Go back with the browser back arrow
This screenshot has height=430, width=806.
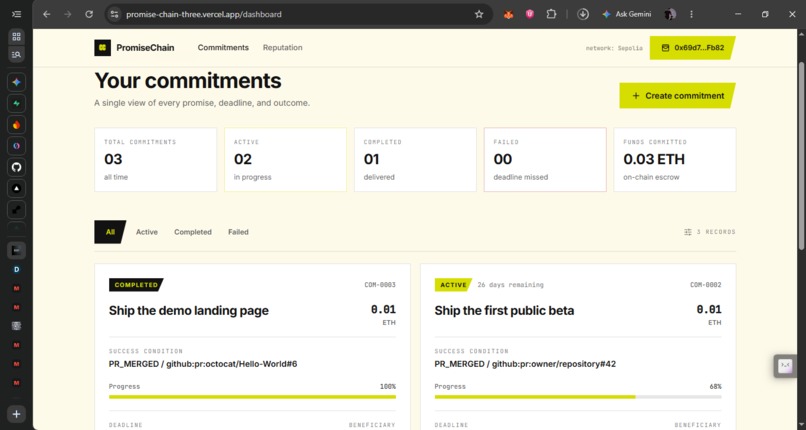(x=47, y=14)
